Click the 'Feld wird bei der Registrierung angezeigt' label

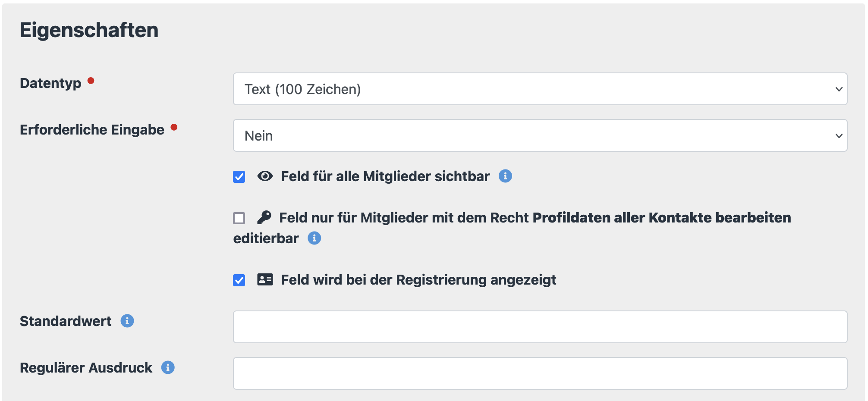pos(418,280)
